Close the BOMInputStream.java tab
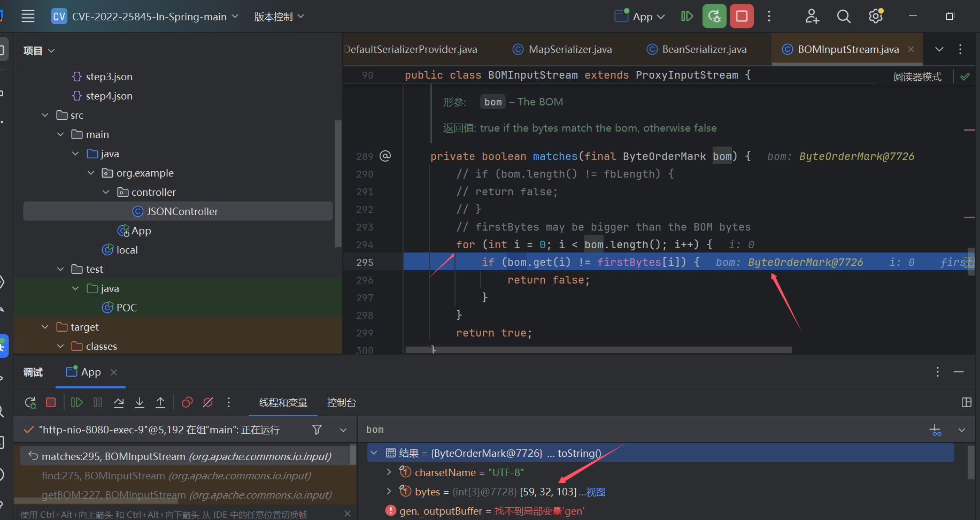 [x=911, y=49]
